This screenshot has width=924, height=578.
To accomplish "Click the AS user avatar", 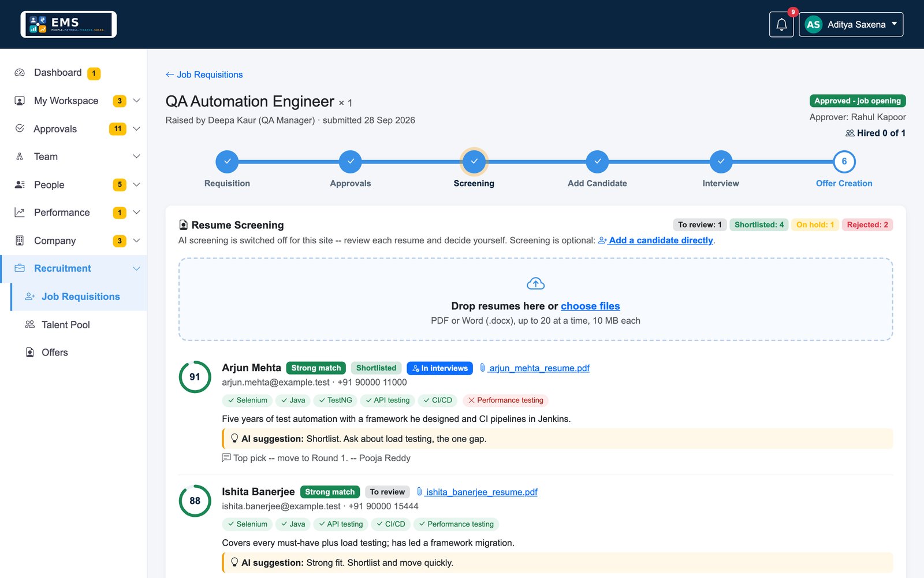I will [x=813, y=24].
